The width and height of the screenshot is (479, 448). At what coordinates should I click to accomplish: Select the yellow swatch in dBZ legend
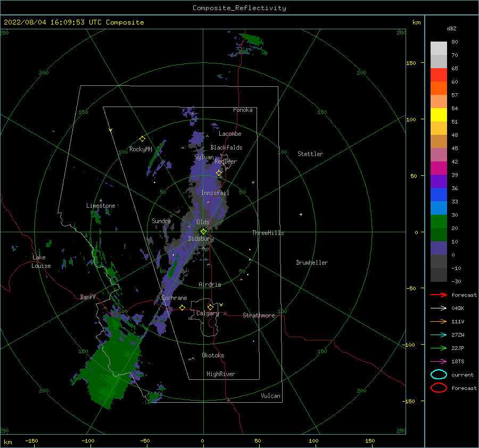(439, 115)
